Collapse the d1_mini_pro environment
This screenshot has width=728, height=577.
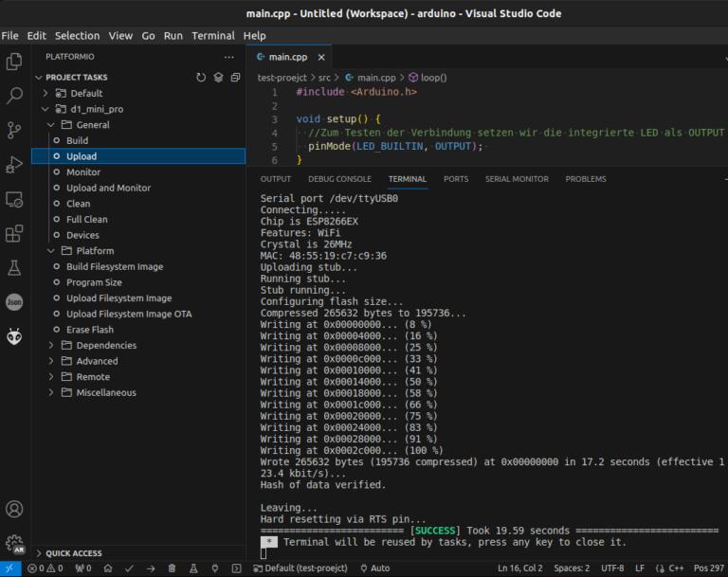click(x=45, y=109)
